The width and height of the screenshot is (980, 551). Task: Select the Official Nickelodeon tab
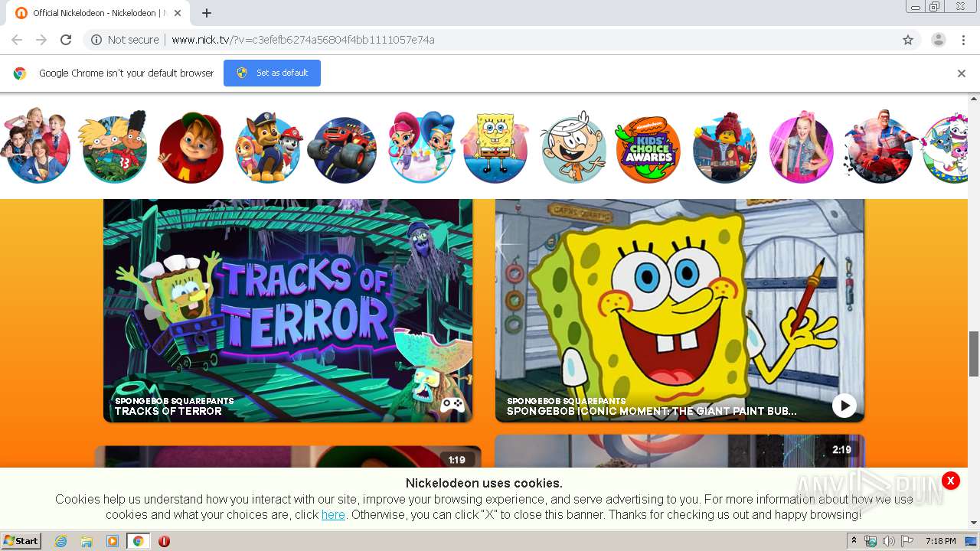pyautogui.click(x=98, y=13)
